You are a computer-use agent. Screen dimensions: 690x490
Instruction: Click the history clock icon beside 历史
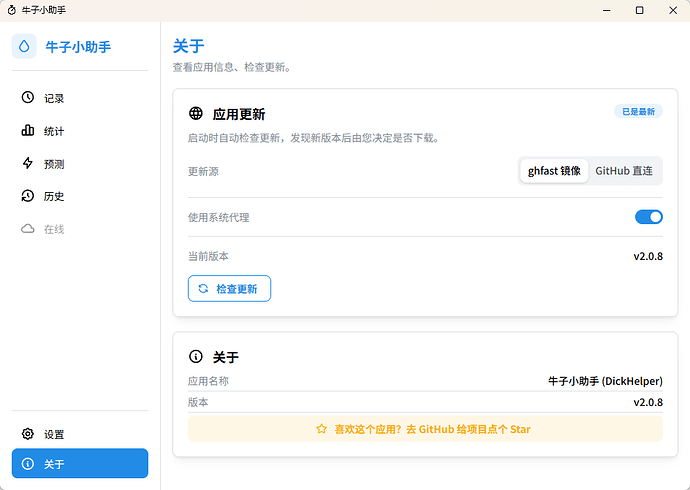coord(28,196)
